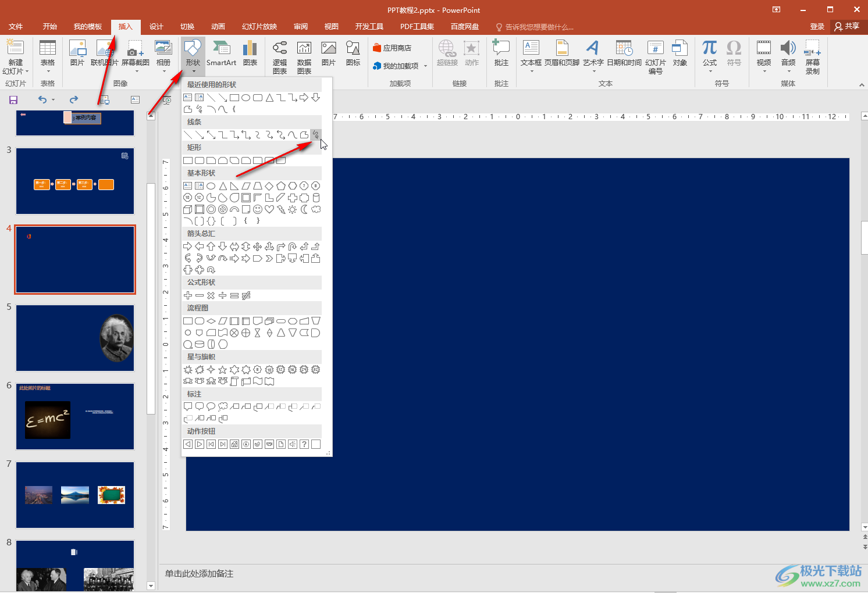
Task: Start 屏幕录制 screen recording
Action: pos(813,57)
